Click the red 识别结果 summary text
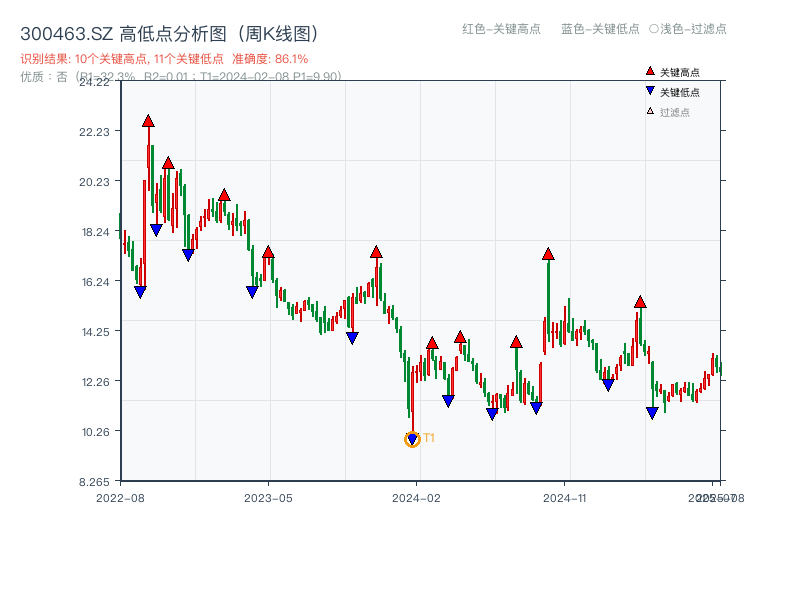 coord(164,59)
